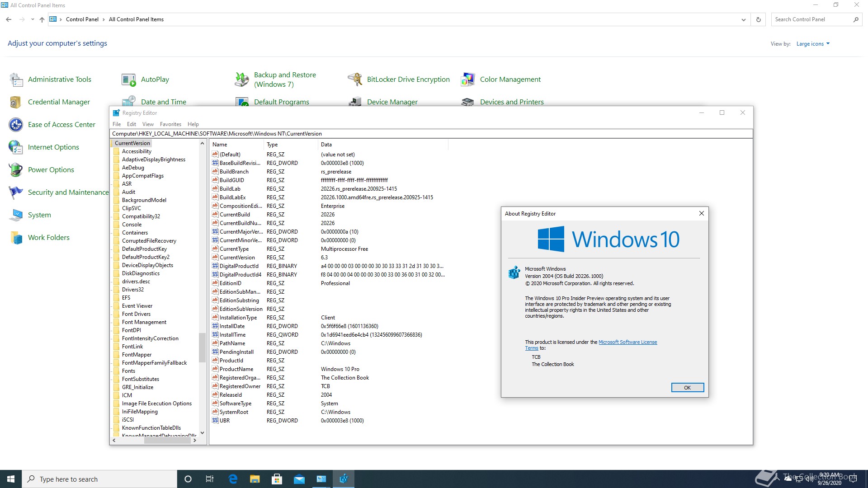The width and height of the screenshot is (868, 488).
Task: Click Name column header
Action: click(x=237, y=145)
